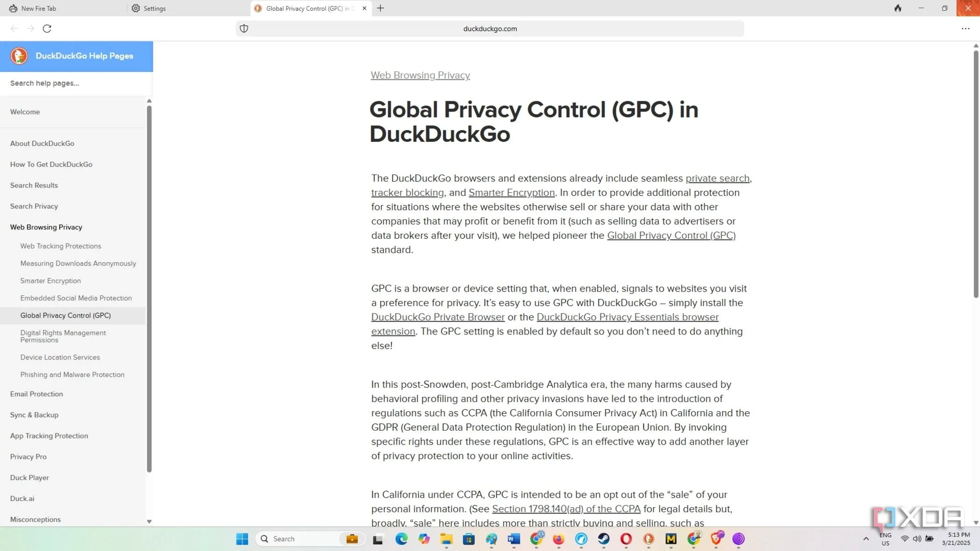Open the DuckDuckGo Help Pages header link

(x=84, y=56)
